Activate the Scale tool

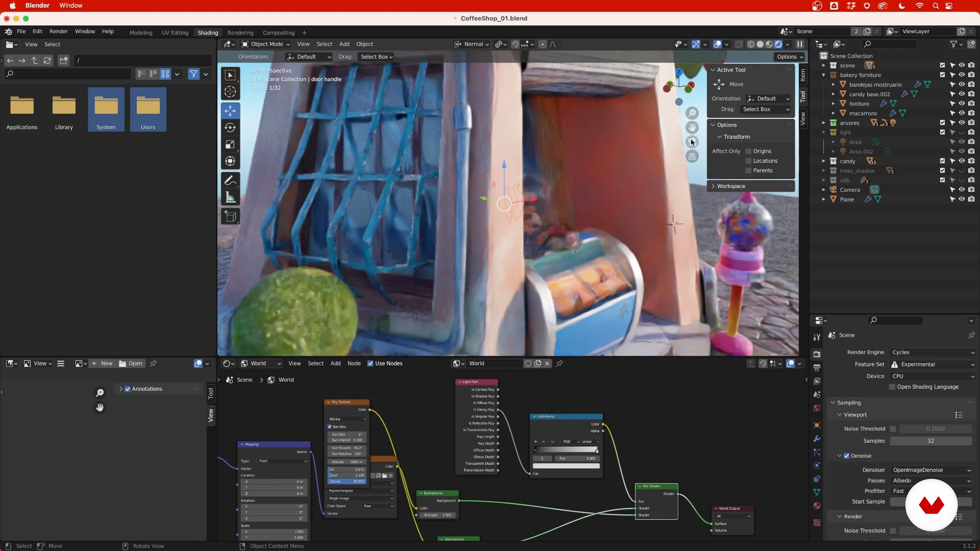click(x=230, y=144)
